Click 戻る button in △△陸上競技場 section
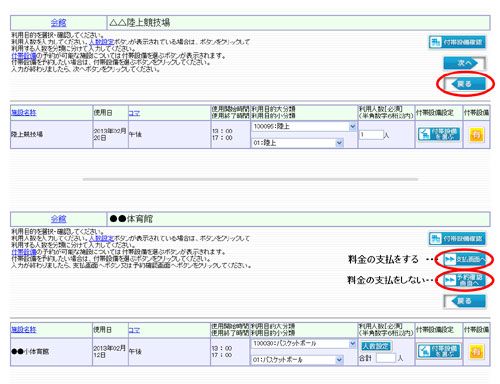This screenshot has width=500, height=384. point(464,84)
